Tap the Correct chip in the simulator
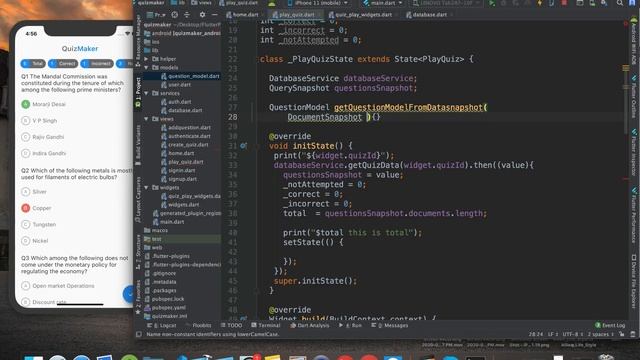This screenshot has width=640, height=360. 63,64
